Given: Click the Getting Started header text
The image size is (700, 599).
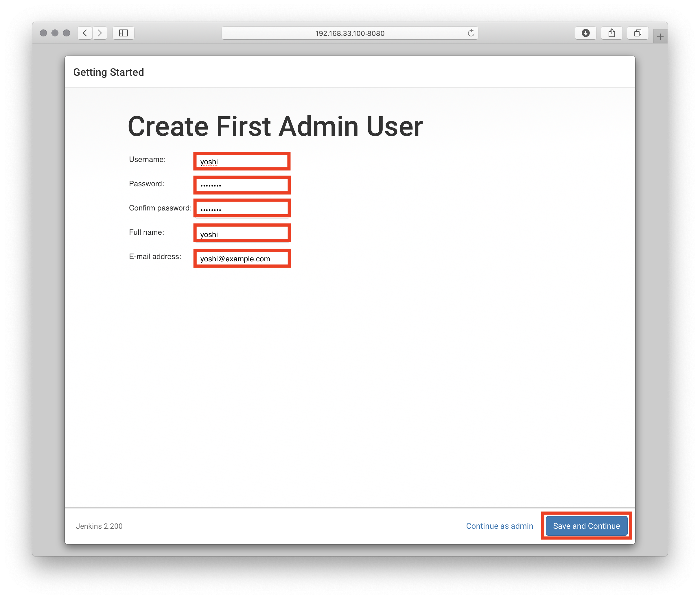Looking at the screenshot, I should point(108,72).
